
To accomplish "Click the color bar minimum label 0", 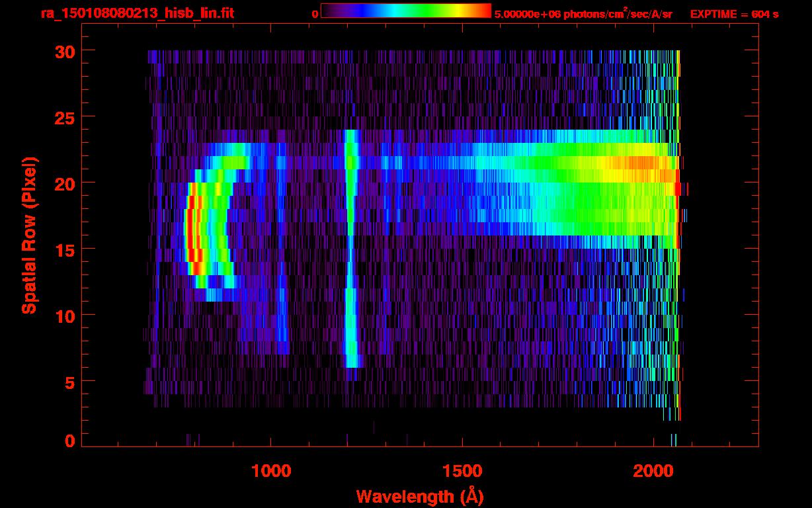I will 315,14.
